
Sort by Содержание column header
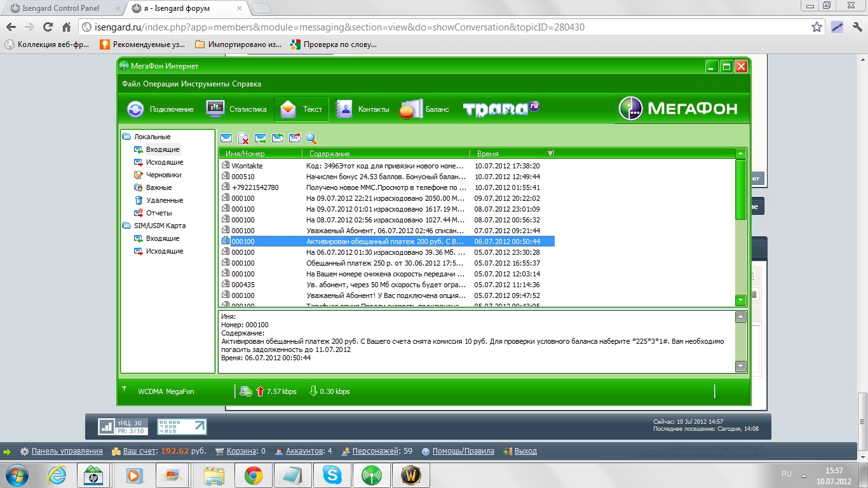point(386,154)
